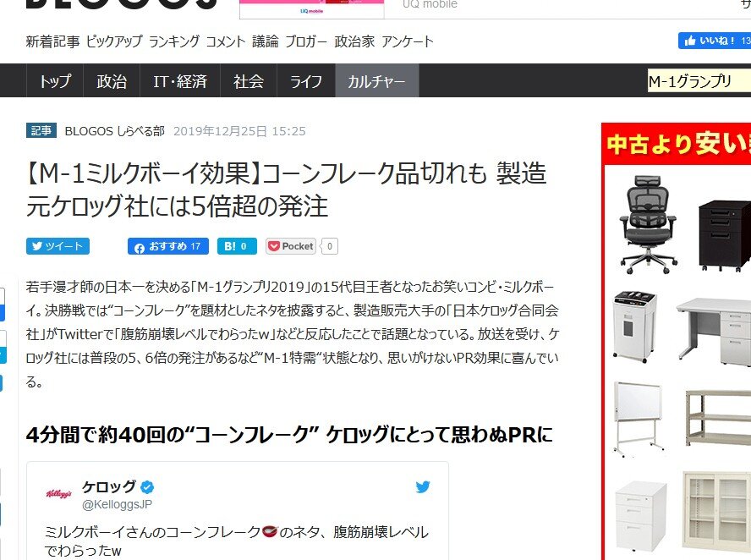
Task: Click the Facebook いいね! like button
Action: (x=714, y=41)
